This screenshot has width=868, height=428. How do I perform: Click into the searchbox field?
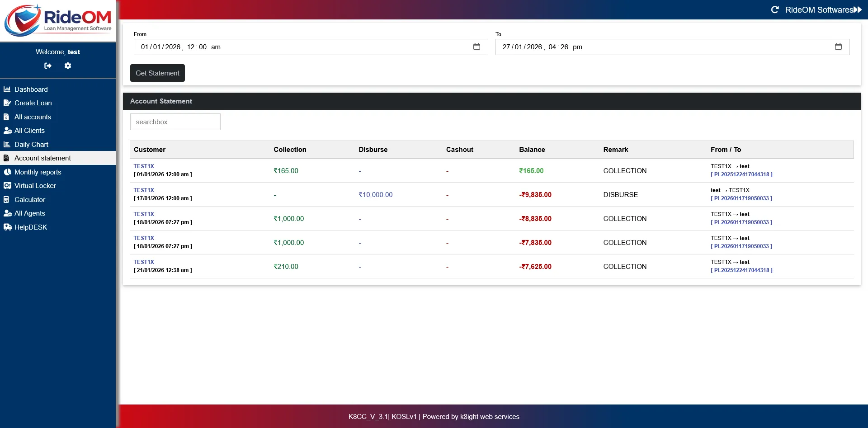tap(175, 122)
